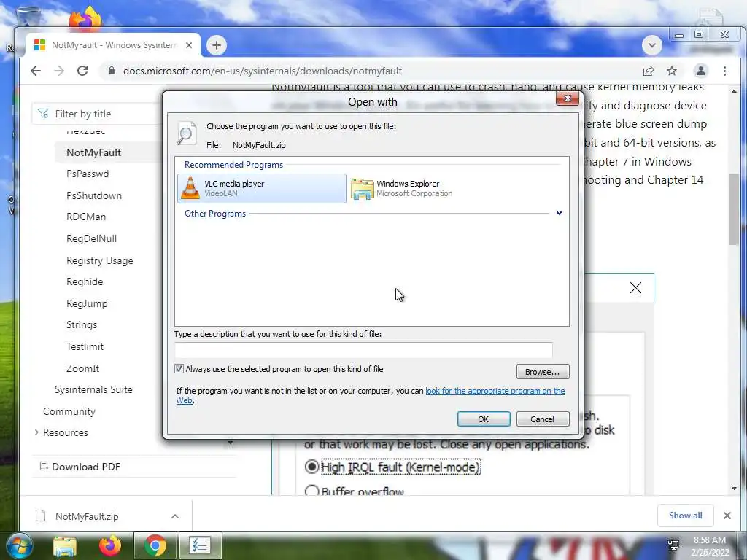Viewport: 747px width, 560px height.
Task: Close the Open with dialog
Action: pos(567,98)
